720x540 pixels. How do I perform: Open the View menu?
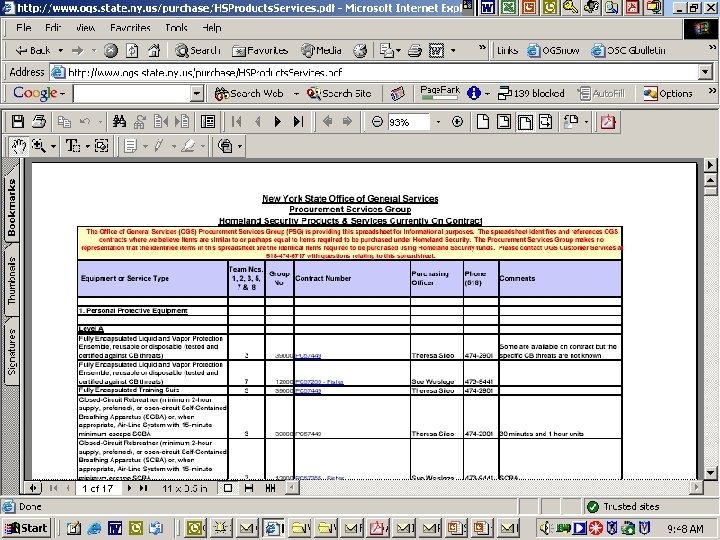coord(85,28)
